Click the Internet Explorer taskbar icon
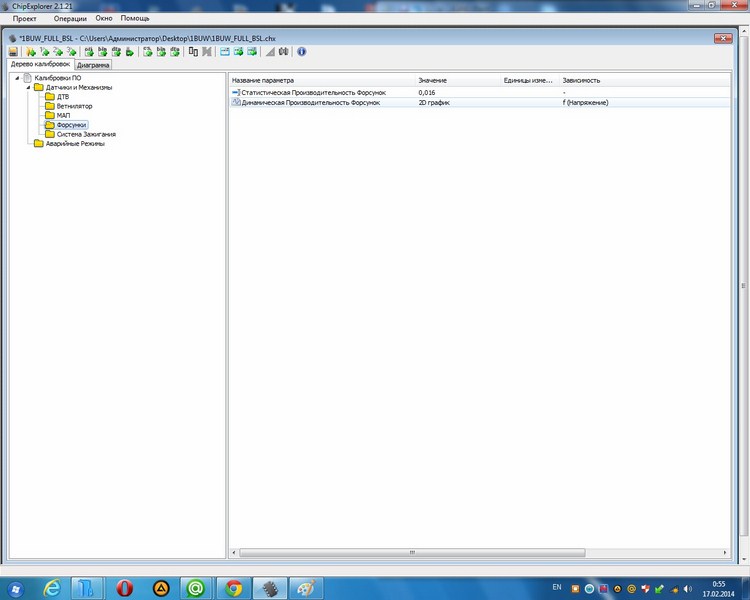This screenshot has height=600, width=750. click(53, 587)
